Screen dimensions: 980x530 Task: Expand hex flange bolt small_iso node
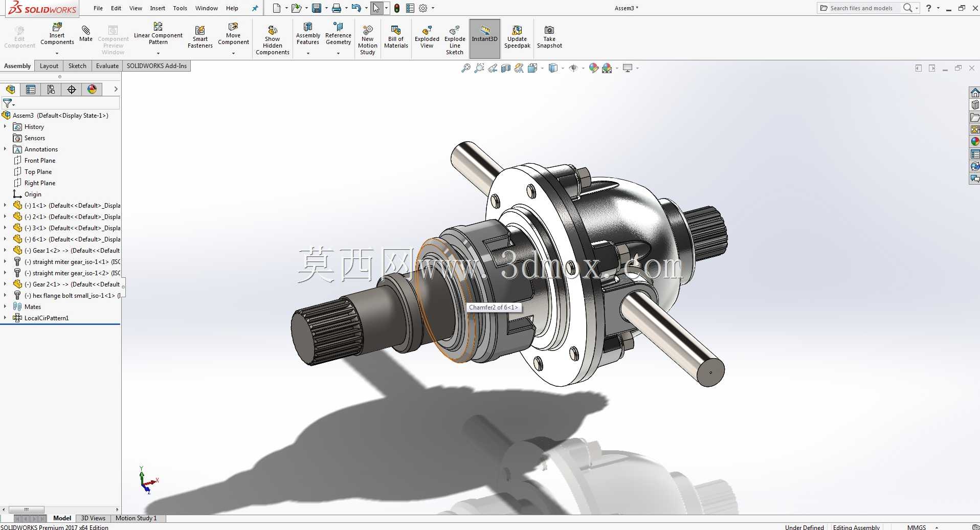click(x=5, y=296)
